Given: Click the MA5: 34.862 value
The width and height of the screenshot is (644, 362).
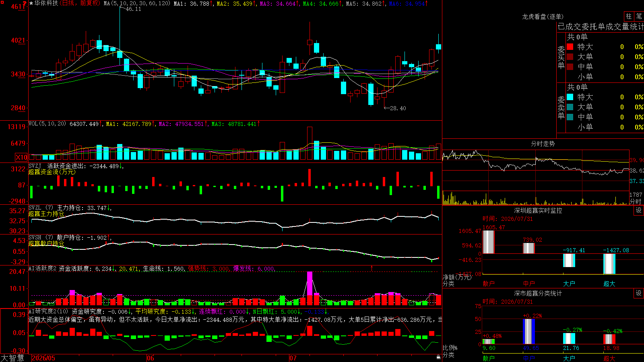Looking at the screenshot, I should [x=364, y=3].
